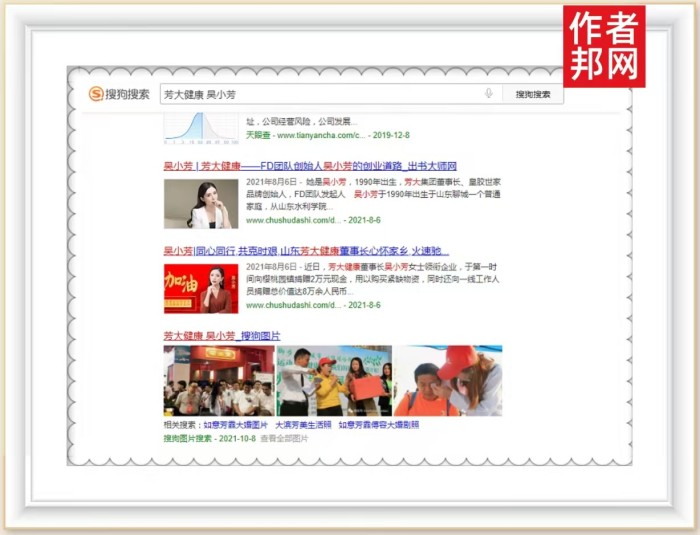Focus the search input containing 芳大健康 吴小芳

[x=320, y=94]
